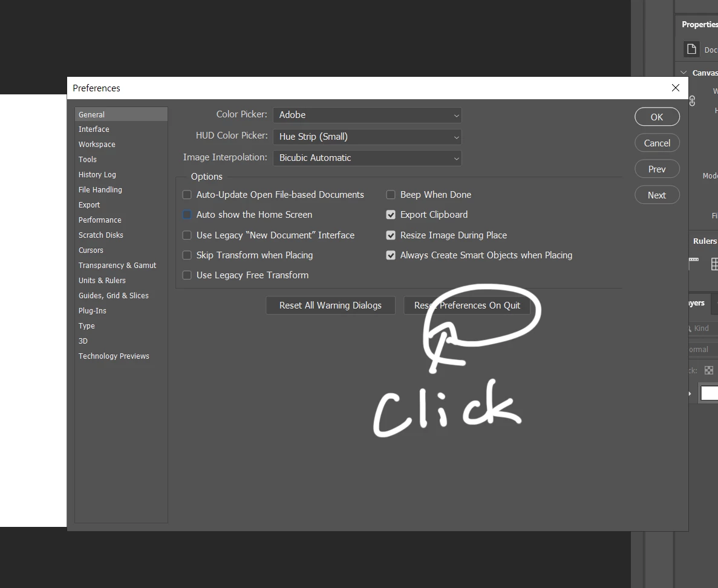Open the Transparency & Gamut category
Image resolution: width=718 pixels, height=588 pixels.
click(x=122, y=265)
